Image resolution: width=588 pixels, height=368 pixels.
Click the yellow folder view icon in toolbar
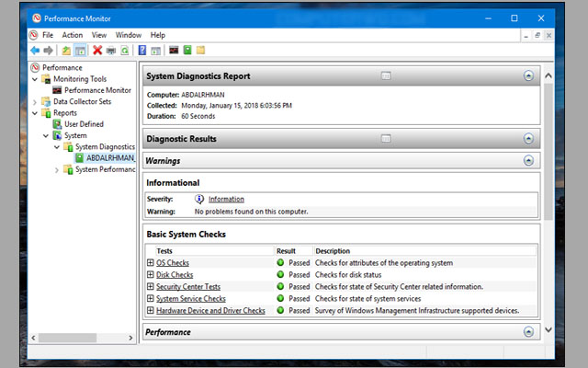[200, 50]
